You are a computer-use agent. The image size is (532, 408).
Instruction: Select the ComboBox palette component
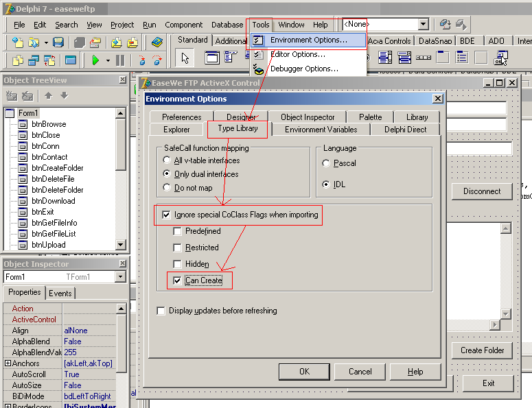tap(404, 58)
